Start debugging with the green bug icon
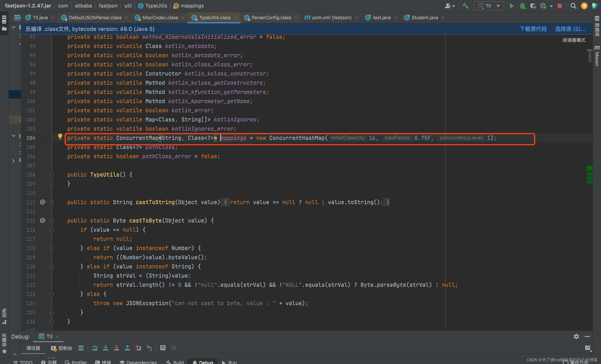The width and height of the screenshot is (601, 364). coord(522,6)
